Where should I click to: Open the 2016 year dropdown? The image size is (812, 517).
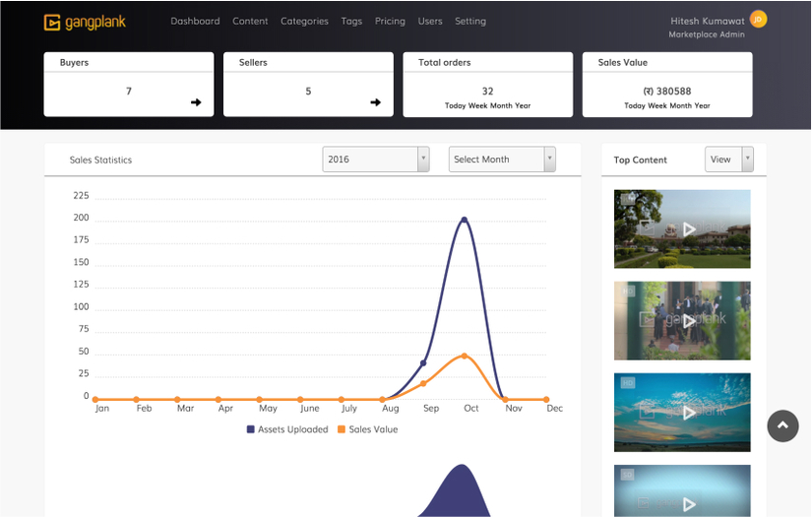[x=375, y=160]
